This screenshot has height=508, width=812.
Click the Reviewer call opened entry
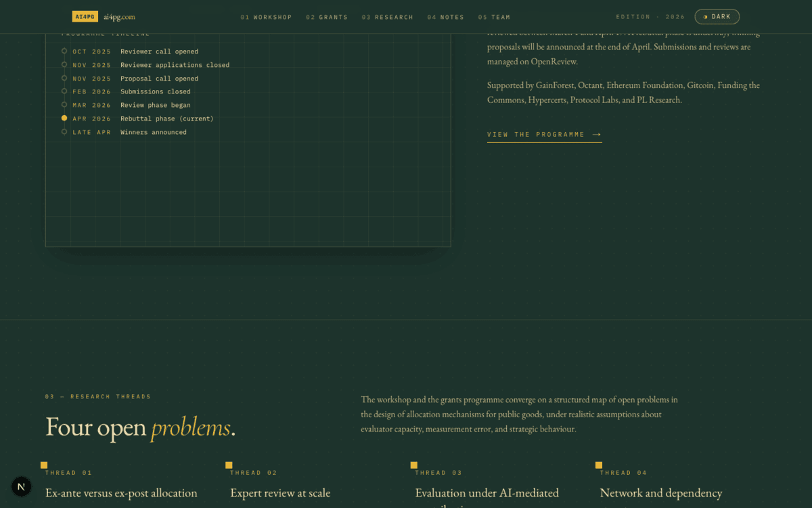click(x=160, y=51)
